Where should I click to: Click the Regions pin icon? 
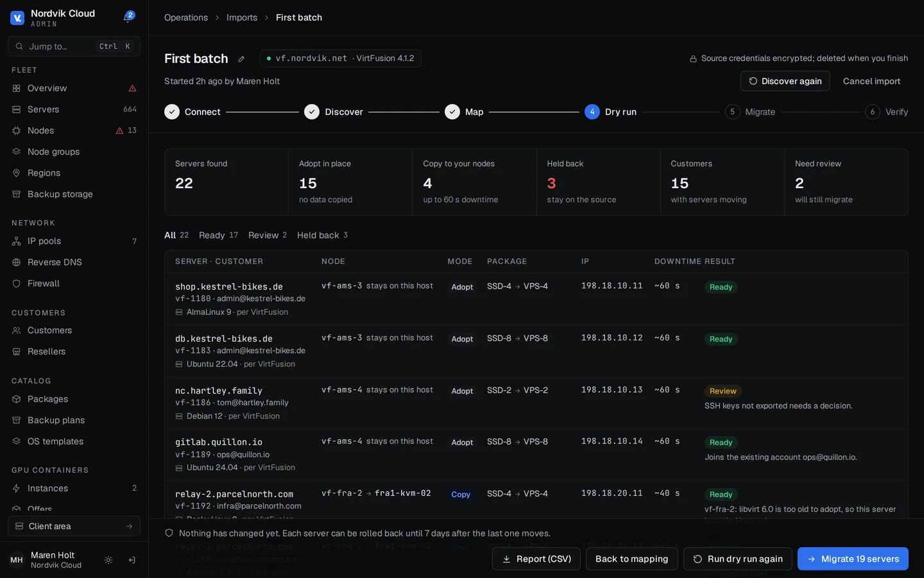click(x=17, y=173)
